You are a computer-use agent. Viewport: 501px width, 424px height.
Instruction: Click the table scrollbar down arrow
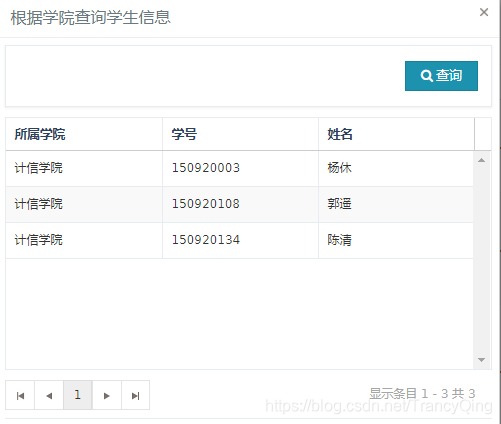(481, 360)
